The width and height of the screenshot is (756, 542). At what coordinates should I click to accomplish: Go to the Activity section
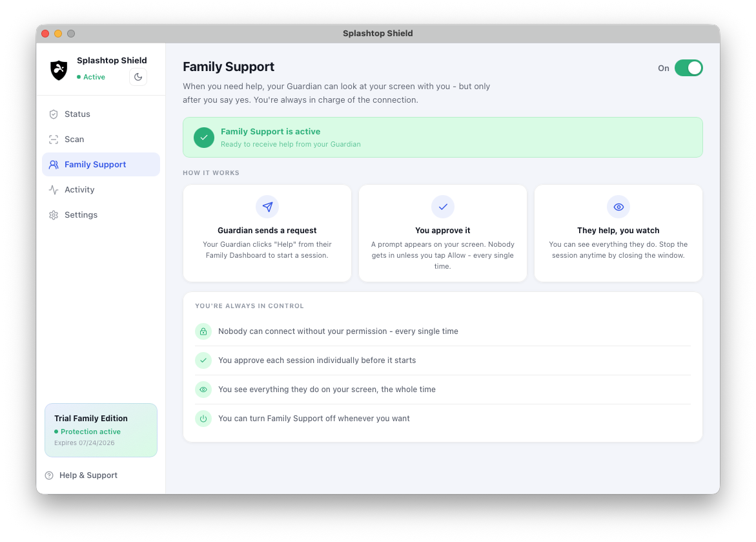[x=101, y=190]
